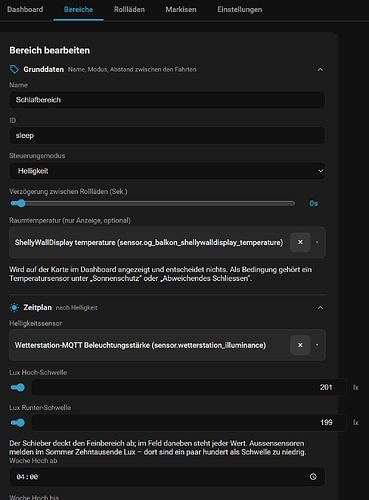Click the Zeitplan section heading
The image size is (369, 500).
tap(37, 307)
